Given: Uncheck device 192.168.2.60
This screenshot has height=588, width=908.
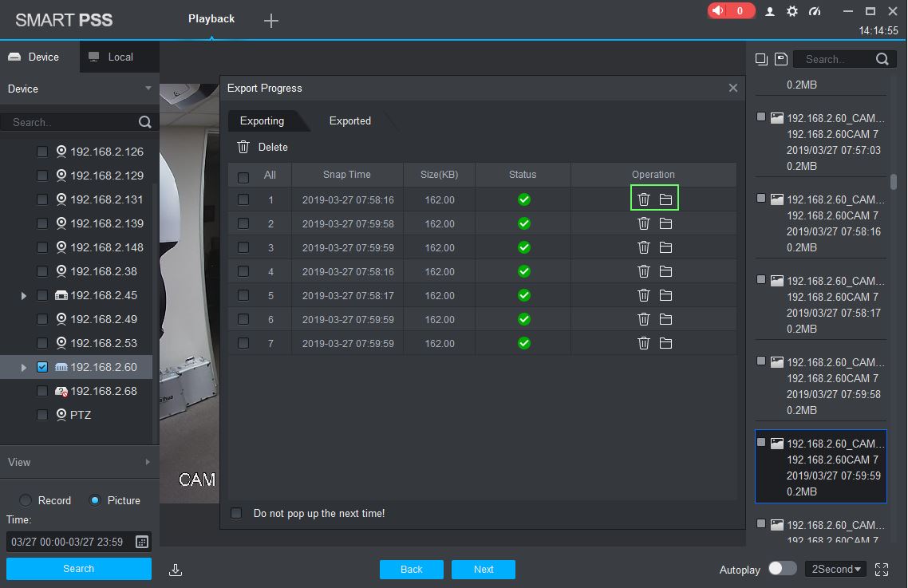Looking at the screenshot, I should point(42,367).
